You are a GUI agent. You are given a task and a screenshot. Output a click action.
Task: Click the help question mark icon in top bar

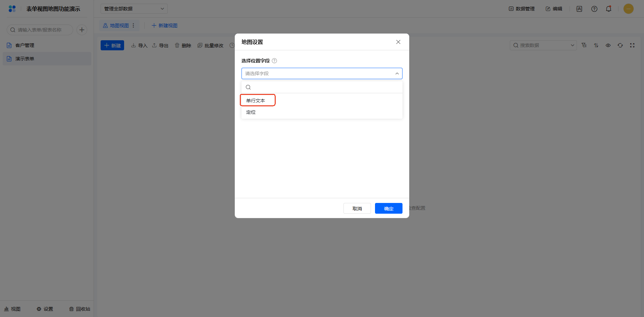tap(594, 9)
